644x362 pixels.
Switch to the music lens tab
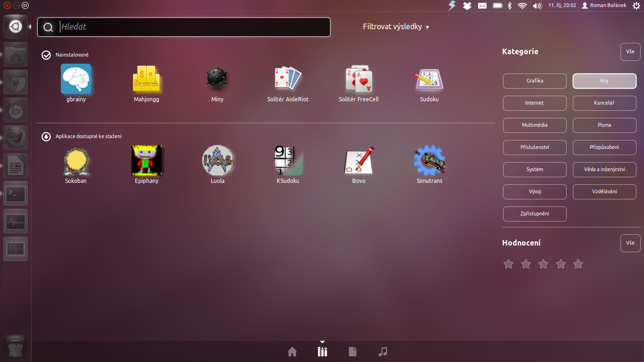click(383, 352)
